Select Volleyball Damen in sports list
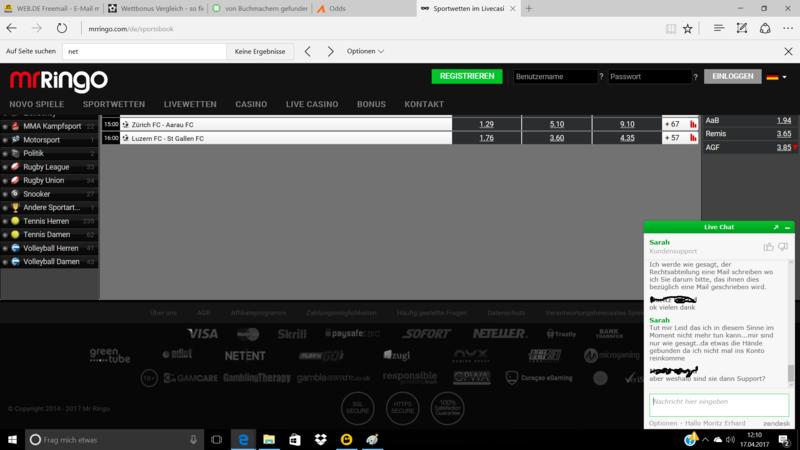 pyautogui.click(x=49, y=261)
